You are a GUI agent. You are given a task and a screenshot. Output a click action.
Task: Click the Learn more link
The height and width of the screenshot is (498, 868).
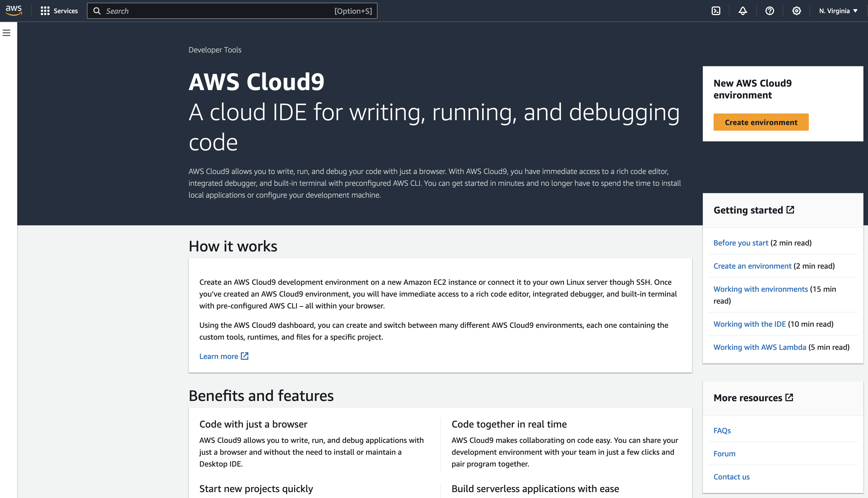(219, 356)
